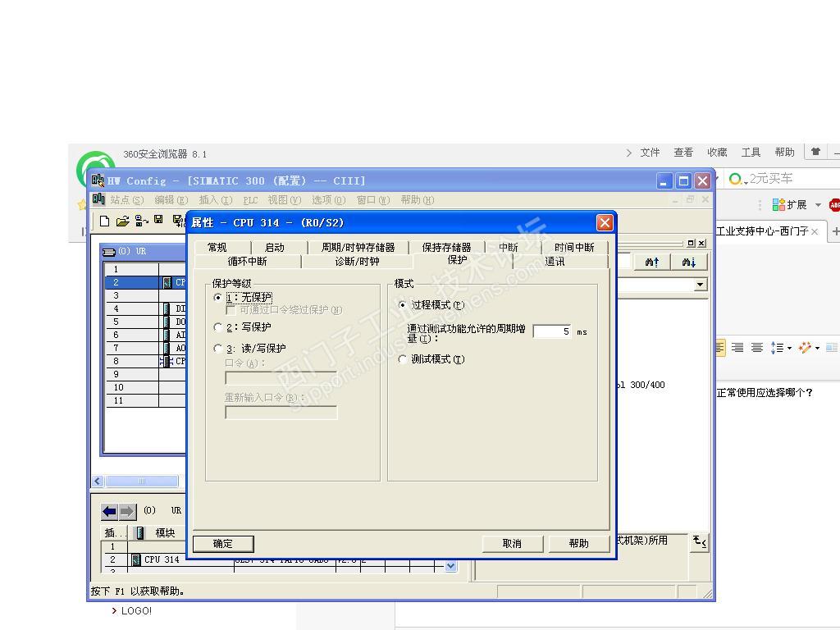Image resolution: width=840 pixels, height=630 pixels.
Task: Click the grey forward arrow above the module table
Action: [x=127, y=512]
